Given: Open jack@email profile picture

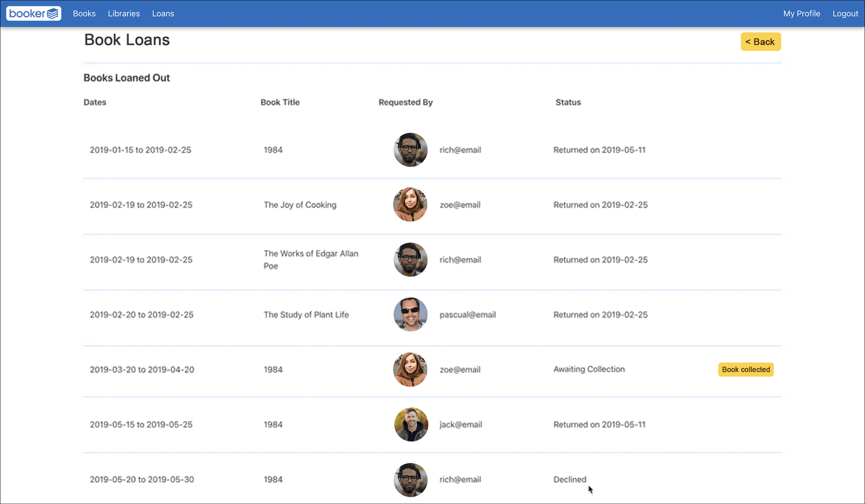Looking at the screenshot, I should click(x=411, y=425).
